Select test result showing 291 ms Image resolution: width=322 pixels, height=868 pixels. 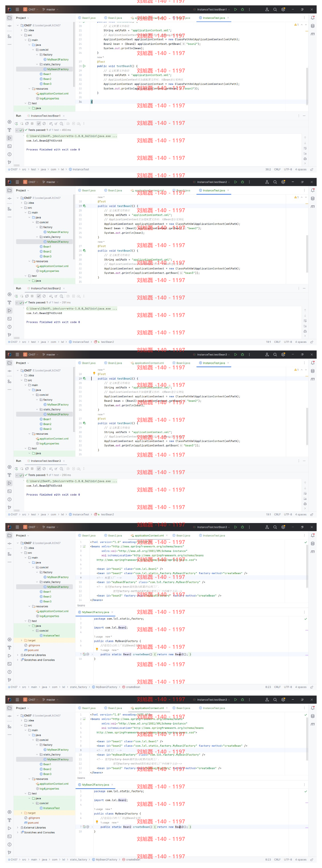pyautogui.click(x=47, y=302)
